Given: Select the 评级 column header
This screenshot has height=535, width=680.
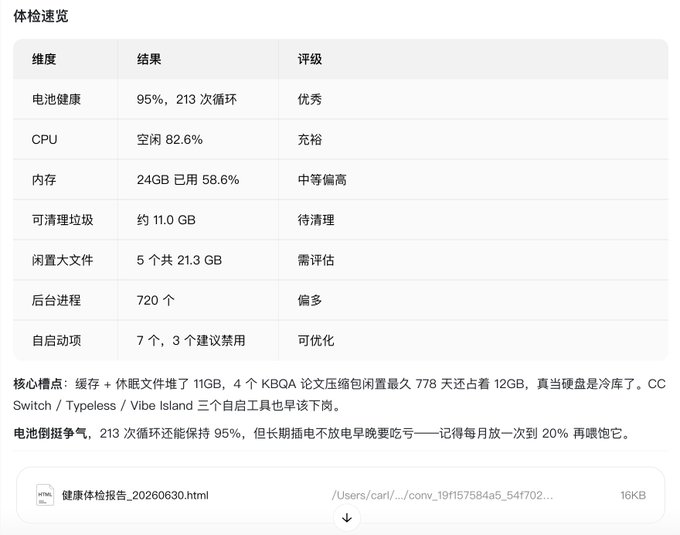Looking at the screenshot, I should coord(310,59).
